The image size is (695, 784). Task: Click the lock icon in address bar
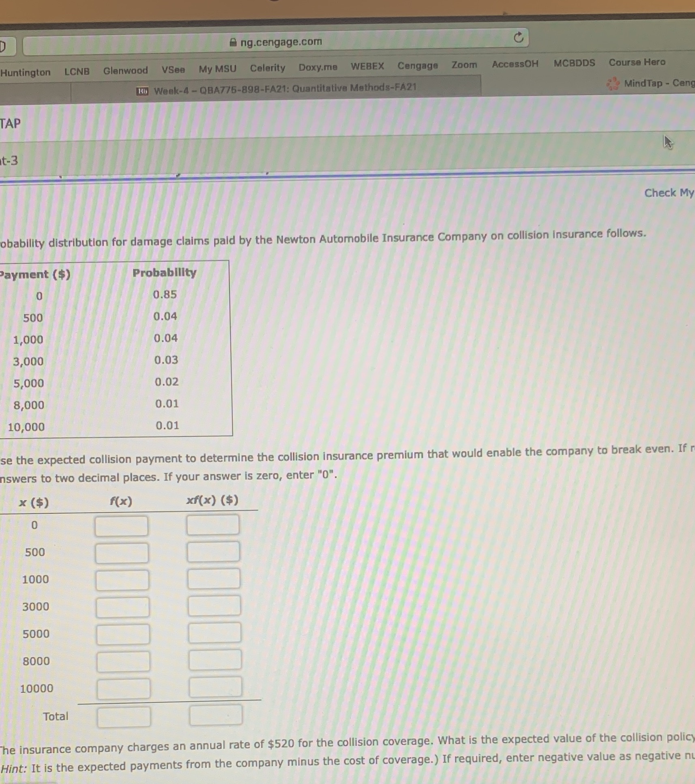click(233, 42)
